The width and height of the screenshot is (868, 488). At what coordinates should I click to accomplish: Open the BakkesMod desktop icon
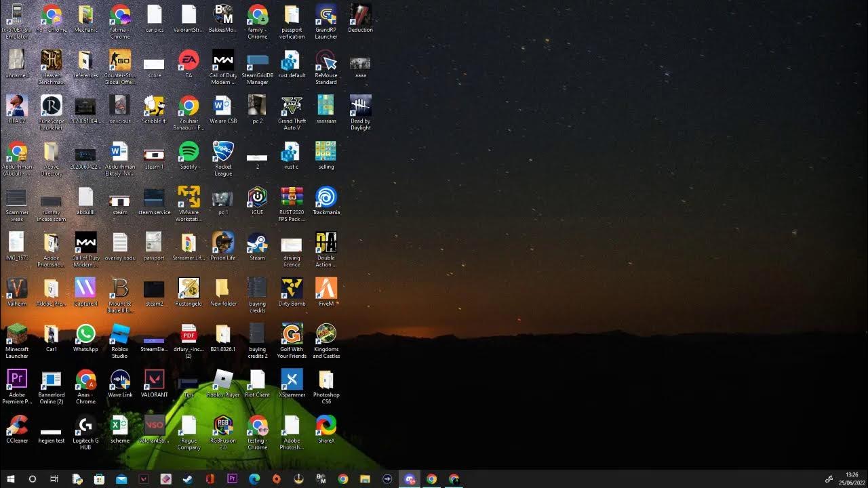(223, 19)
